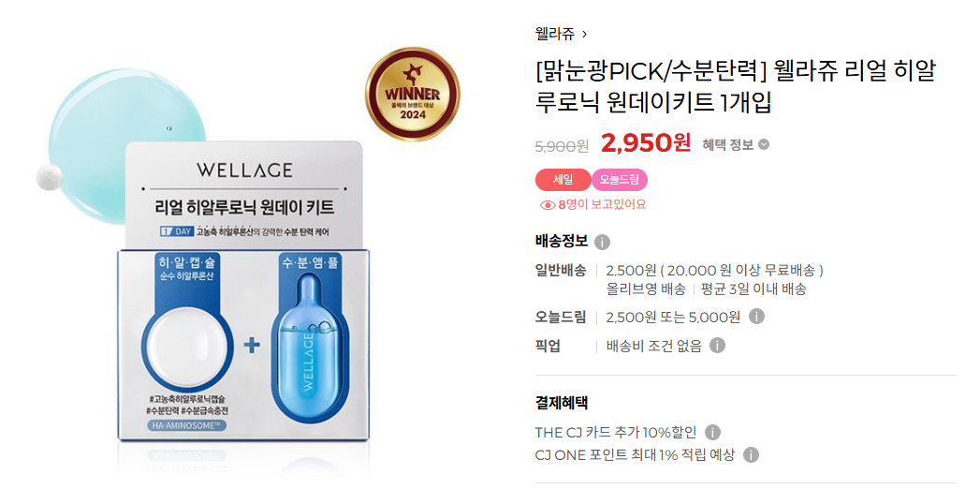Click info icon next to 배송정보
Screen dimensions: 980x489
(602, 242)
